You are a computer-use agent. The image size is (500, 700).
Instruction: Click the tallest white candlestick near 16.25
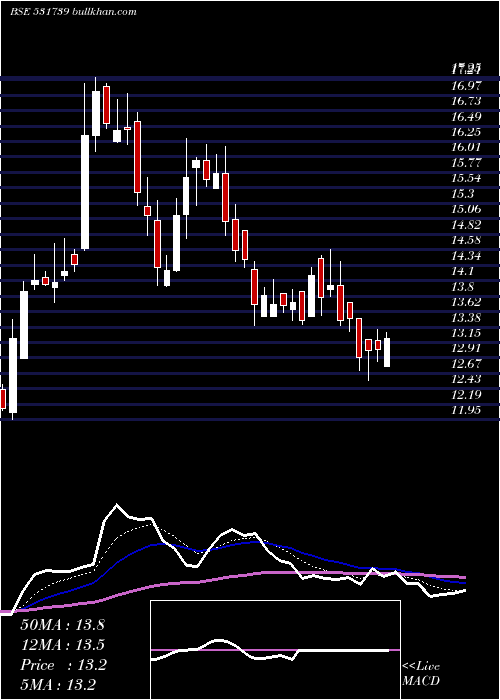tap(85, 192)
